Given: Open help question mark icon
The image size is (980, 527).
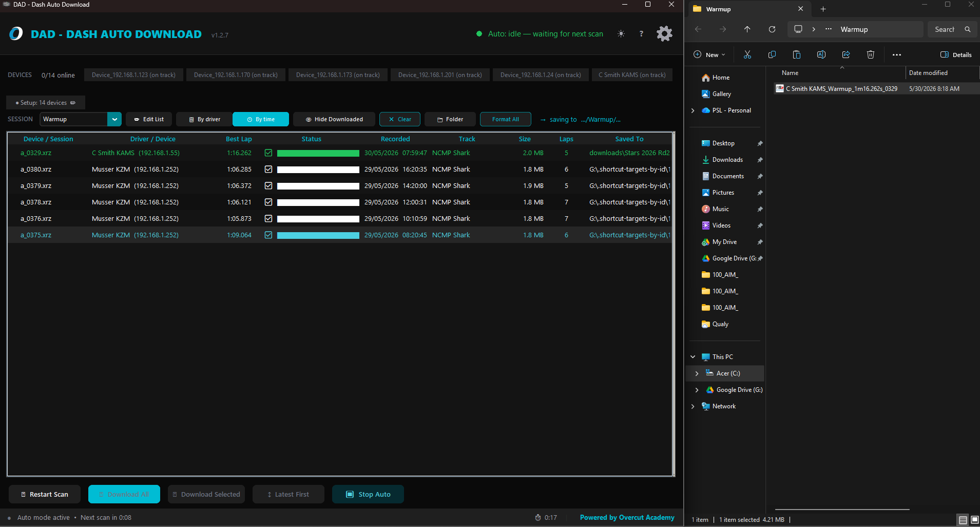Looking at the screenshot, I should [641, 34].
